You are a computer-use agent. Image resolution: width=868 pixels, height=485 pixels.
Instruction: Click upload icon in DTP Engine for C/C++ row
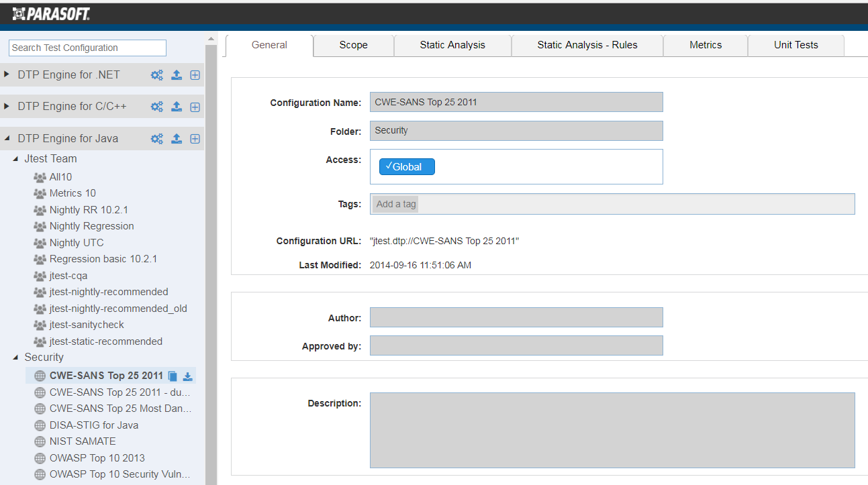pyautogui.click(x=177, y=107)
